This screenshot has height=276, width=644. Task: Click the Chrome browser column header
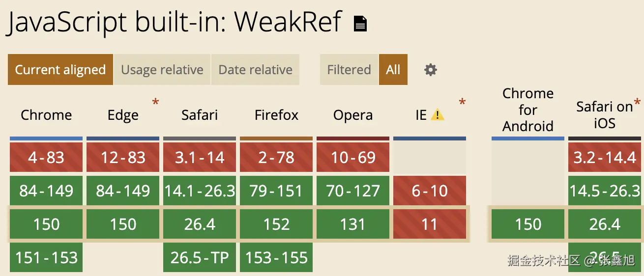coord(46,115)
